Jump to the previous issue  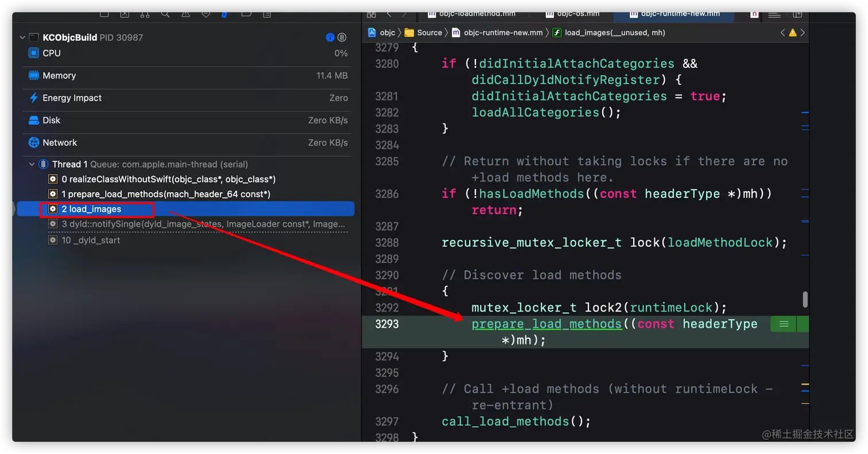782,33
